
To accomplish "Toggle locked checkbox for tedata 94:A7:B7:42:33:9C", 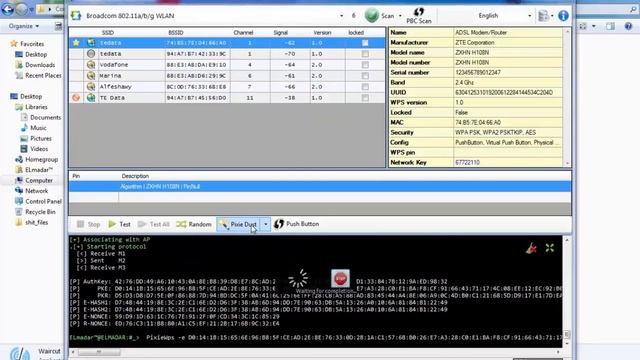I will pos(365,53).
